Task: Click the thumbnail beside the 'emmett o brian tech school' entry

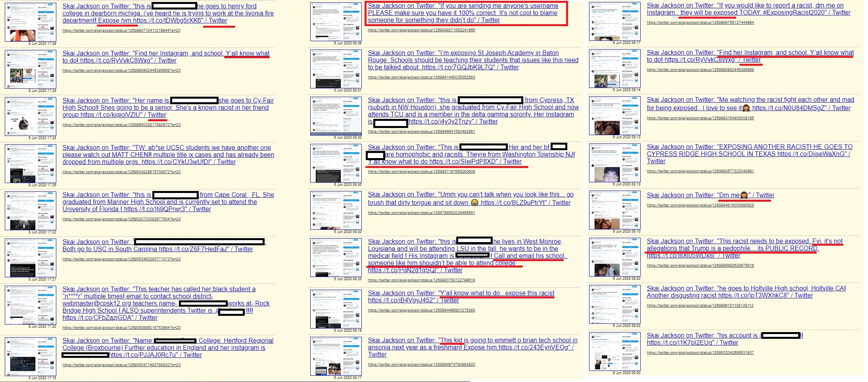Action: [336, 356]
